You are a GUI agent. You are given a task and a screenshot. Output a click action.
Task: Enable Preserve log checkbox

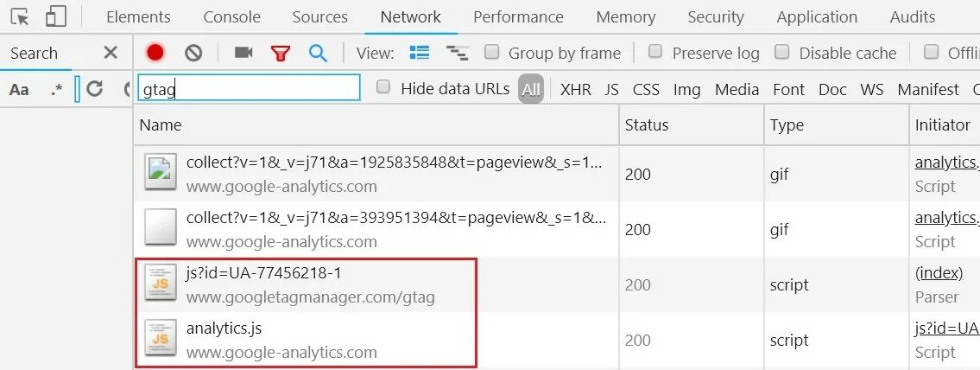pos(655,52)
